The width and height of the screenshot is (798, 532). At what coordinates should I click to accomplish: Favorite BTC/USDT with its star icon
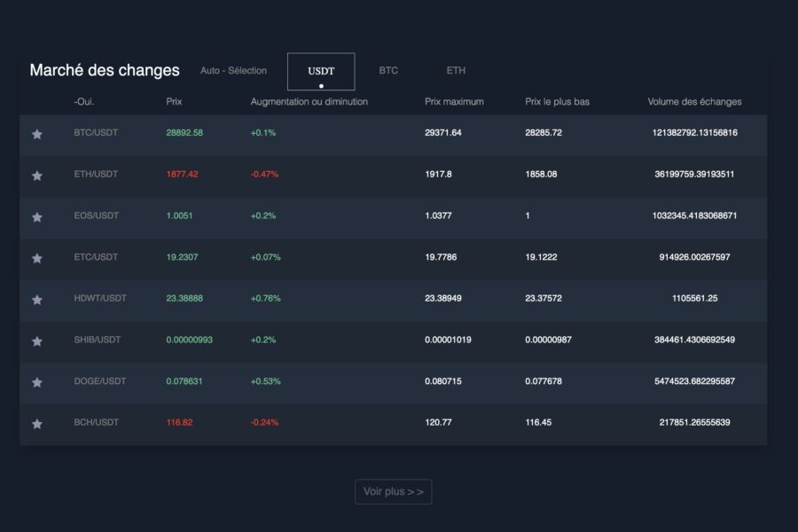pos(37,135)
